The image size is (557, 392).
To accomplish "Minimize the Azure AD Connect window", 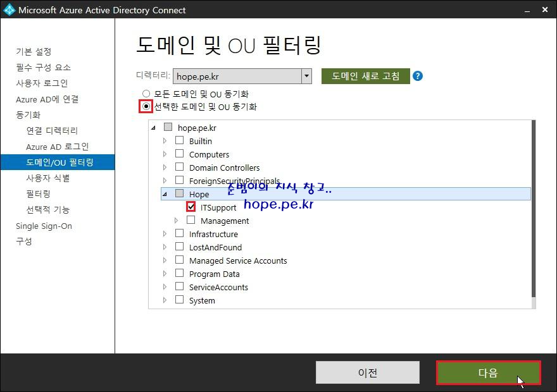I will 527,10.
